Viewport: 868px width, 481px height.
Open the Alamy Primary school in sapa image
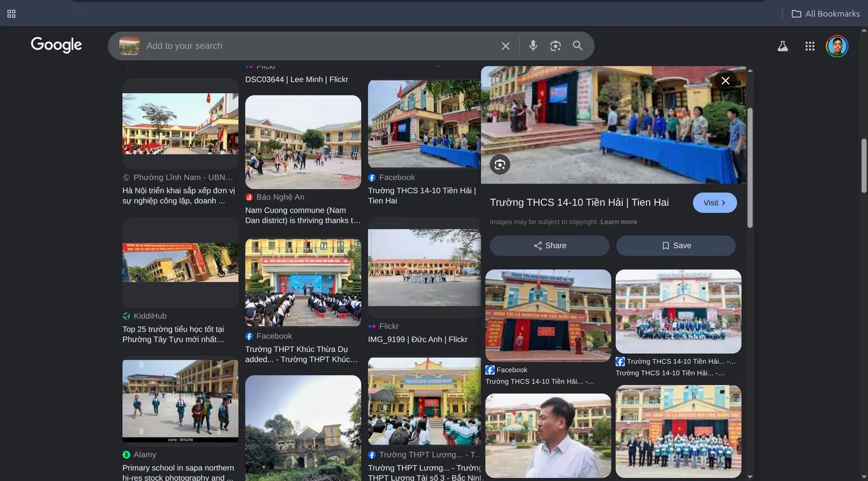[x=180, y=402]
